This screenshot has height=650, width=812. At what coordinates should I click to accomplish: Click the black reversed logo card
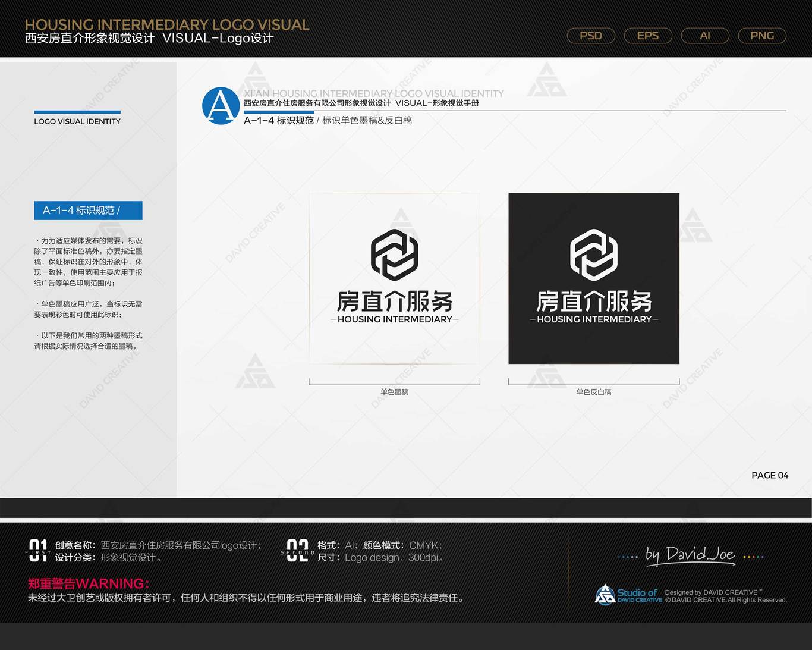point(594,278)
